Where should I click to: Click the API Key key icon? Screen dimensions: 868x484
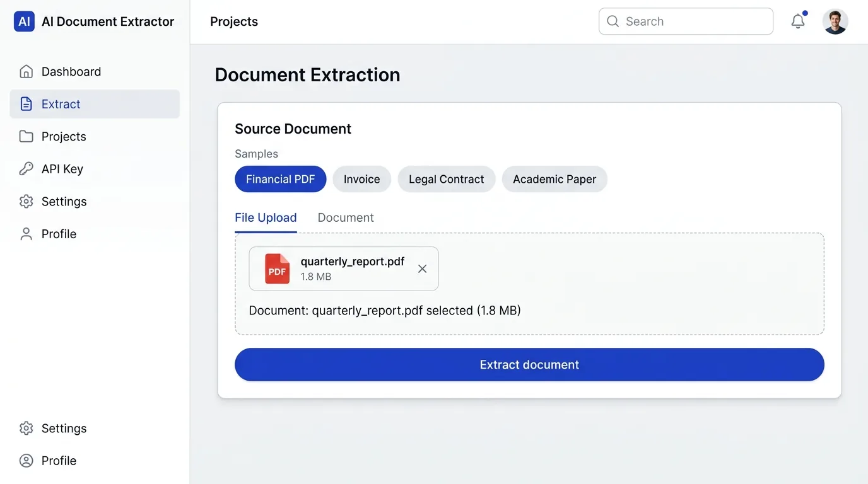click(26, 169)
